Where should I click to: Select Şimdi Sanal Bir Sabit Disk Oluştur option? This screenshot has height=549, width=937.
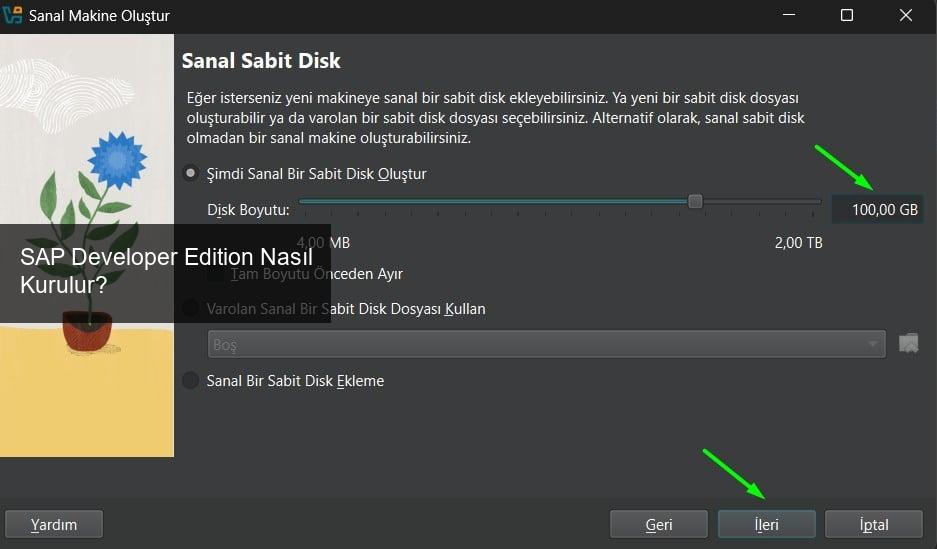point(190,174)
